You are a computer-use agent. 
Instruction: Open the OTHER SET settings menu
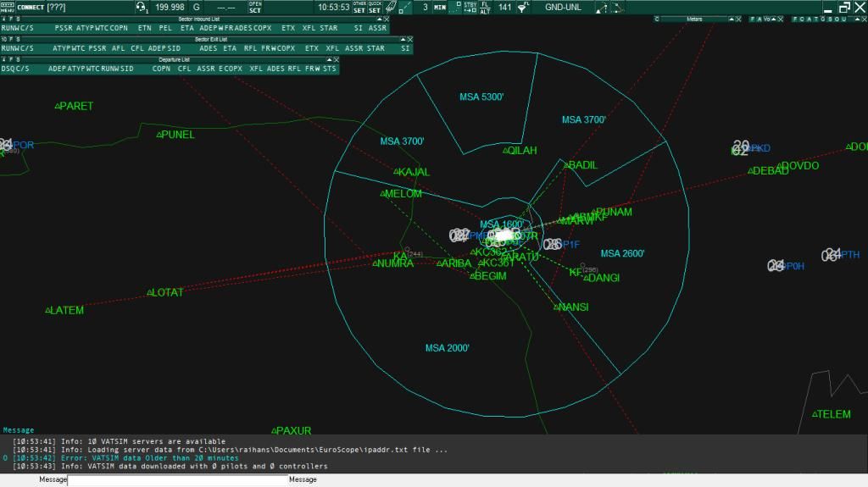coord(359,8)
